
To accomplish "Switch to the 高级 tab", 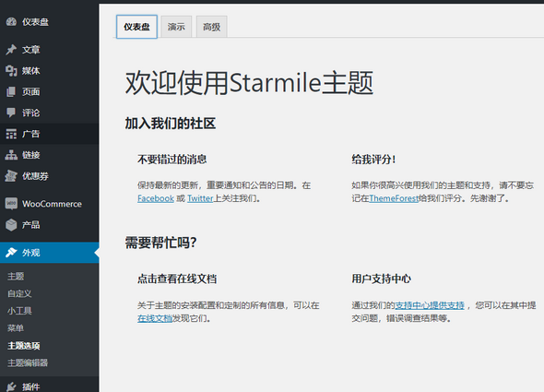I will (212, 27).
